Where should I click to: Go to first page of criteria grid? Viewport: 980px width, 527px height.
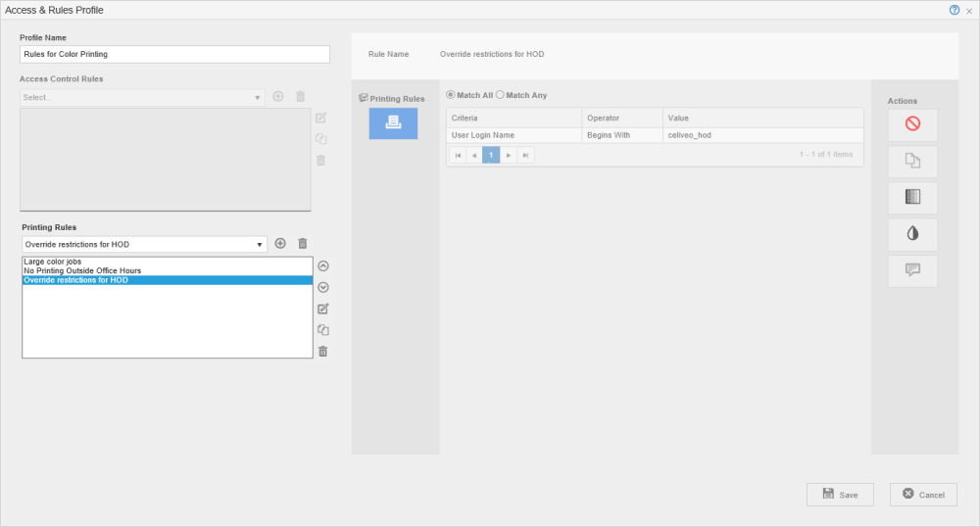pos(458,155)
